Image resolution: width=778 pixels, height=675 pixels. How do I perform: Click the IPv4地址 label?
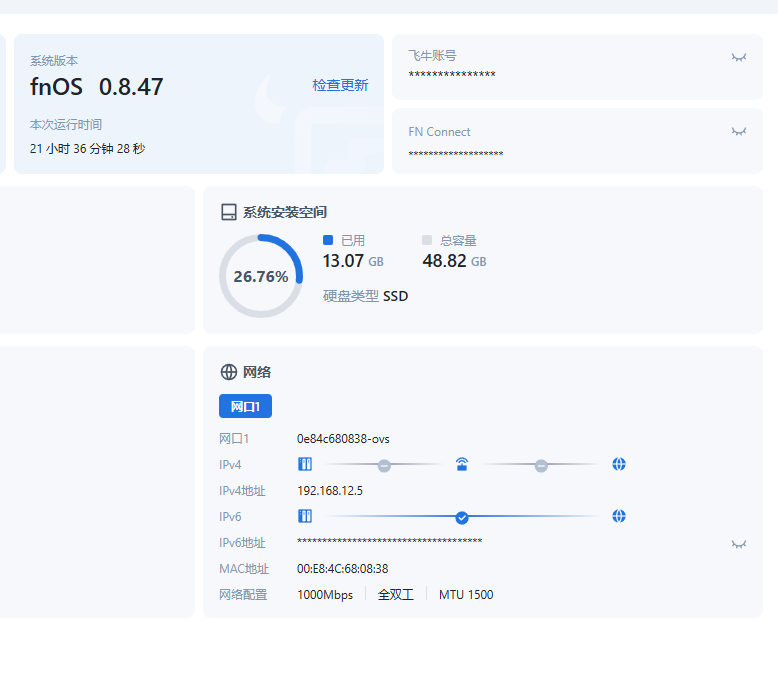pos(242,491)
